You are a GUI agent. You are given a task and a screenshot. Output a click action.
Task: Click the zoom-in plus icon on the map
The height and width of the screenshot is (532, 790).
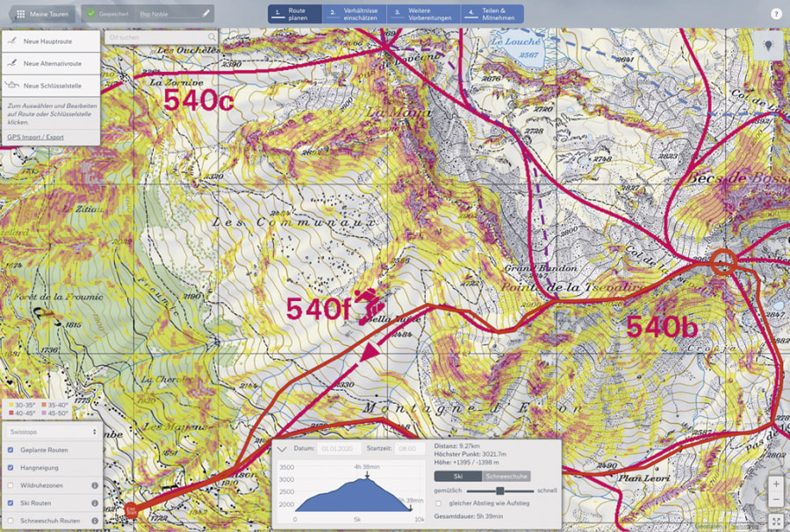777,483
